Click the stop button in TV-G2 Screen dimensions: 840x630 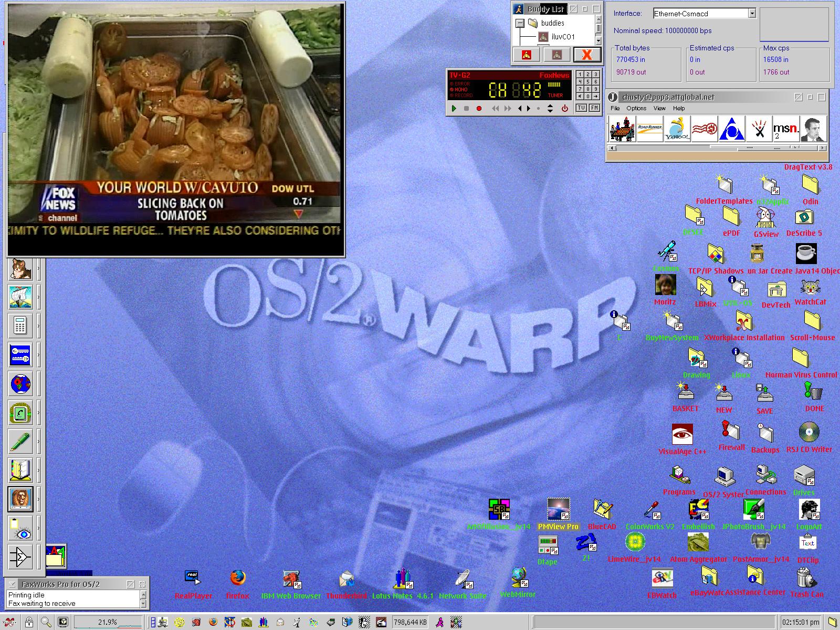[x=466, y=108]
